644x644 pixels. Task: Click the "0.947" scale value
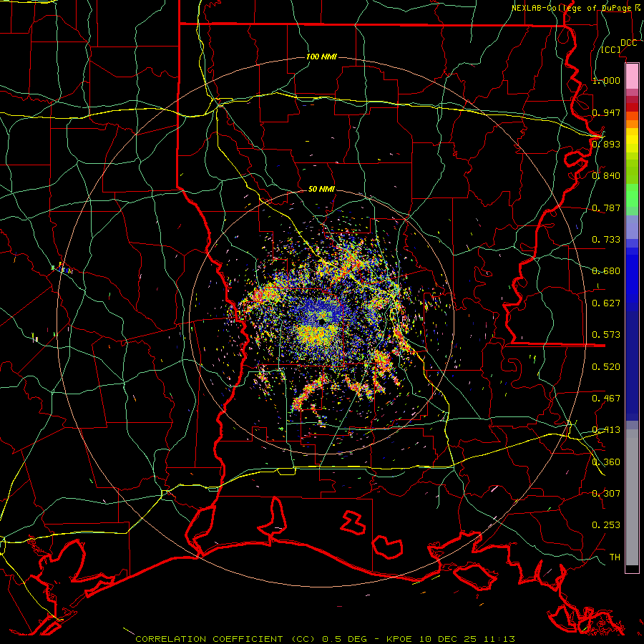(x=606, y=112)
